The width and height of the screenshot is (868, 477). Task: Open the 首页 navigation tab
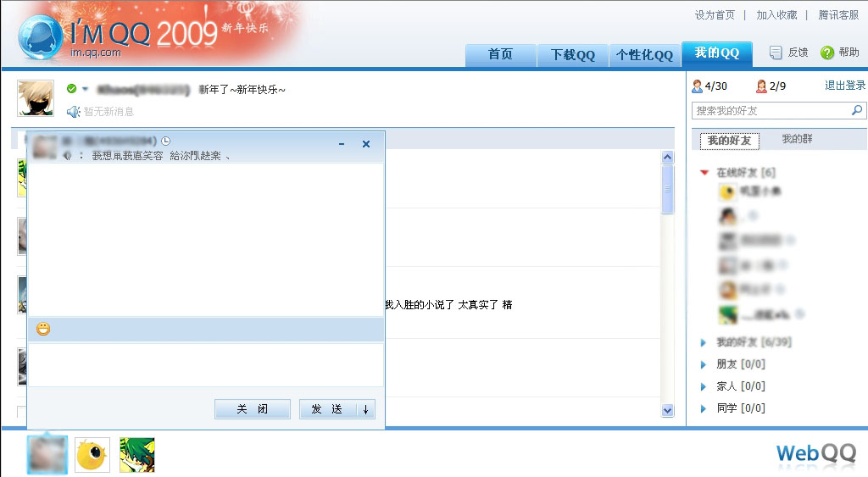tap(500, 55)
